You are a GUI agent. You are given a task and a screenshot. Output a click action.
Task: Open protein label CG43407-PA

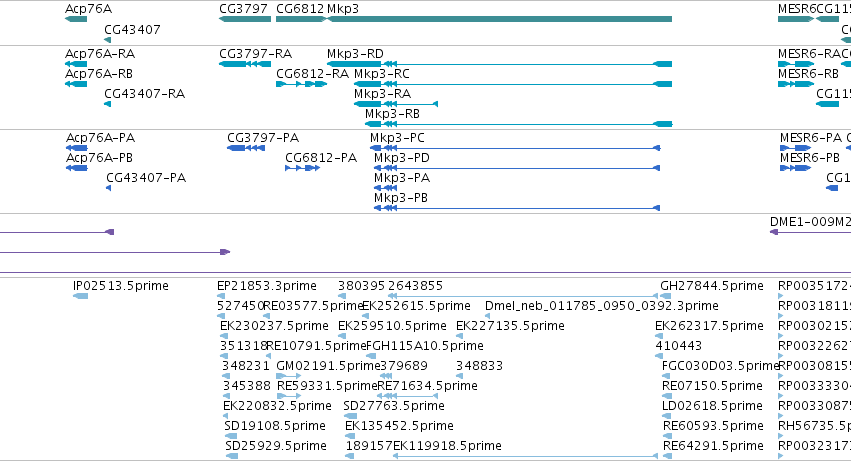(146, 178)
